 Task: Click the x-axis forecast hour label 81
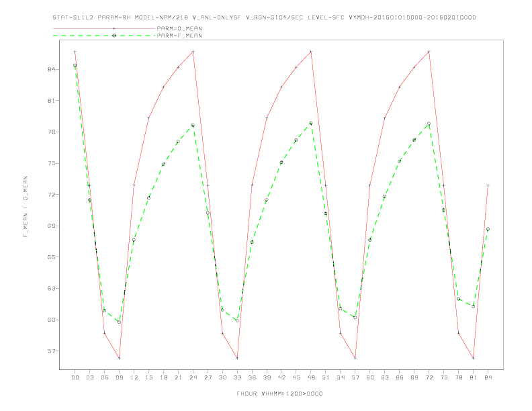[474, 377]
